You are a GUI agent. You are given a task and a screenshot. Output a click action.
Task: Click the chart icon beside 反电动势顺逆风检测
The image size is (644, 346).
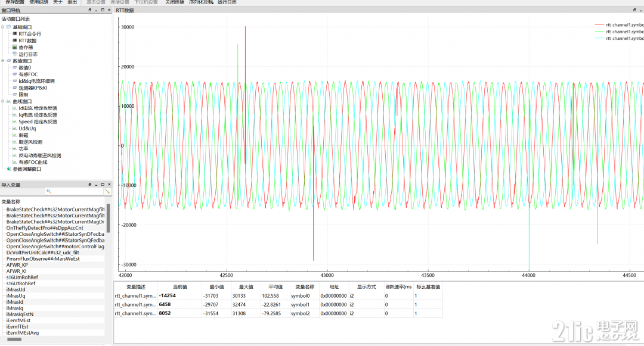click(x=15, y=155)
